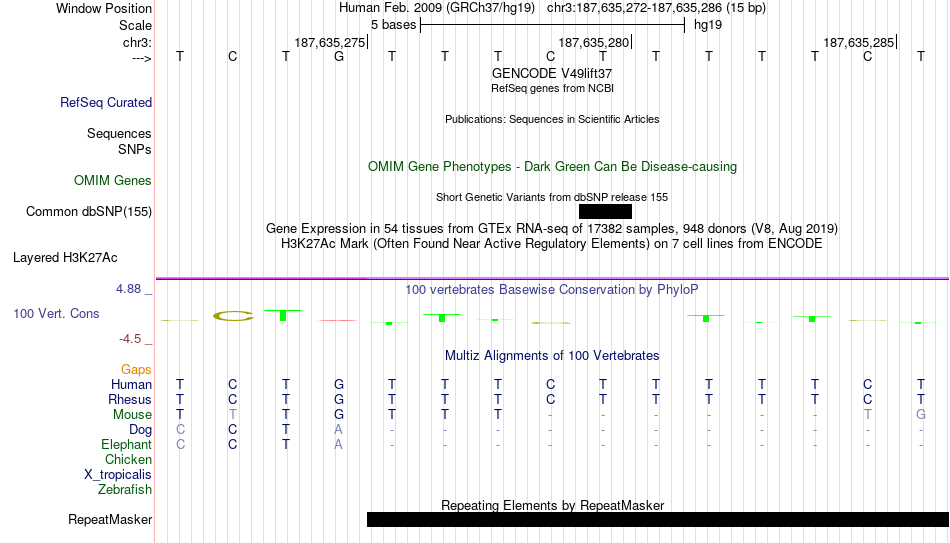Click the 187,635,285 ruler coordinate
The image size is (950, 543).
point(859,42)
